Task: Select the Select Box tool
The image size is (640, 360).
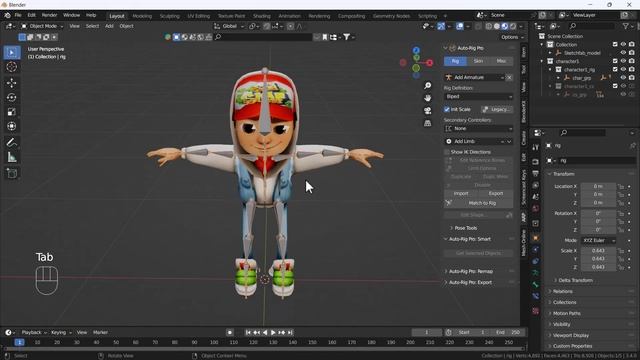Action: coord(12,53)
